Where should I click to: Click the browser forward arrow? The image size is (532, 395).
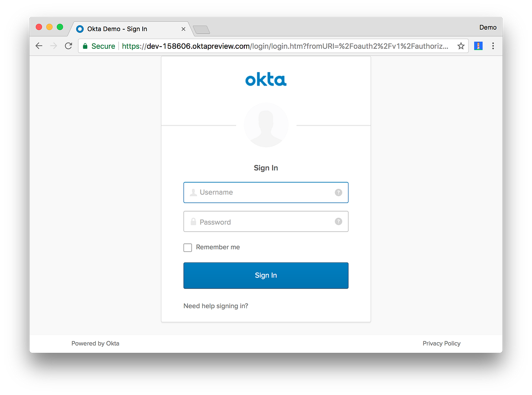click(x=54, y=46)
